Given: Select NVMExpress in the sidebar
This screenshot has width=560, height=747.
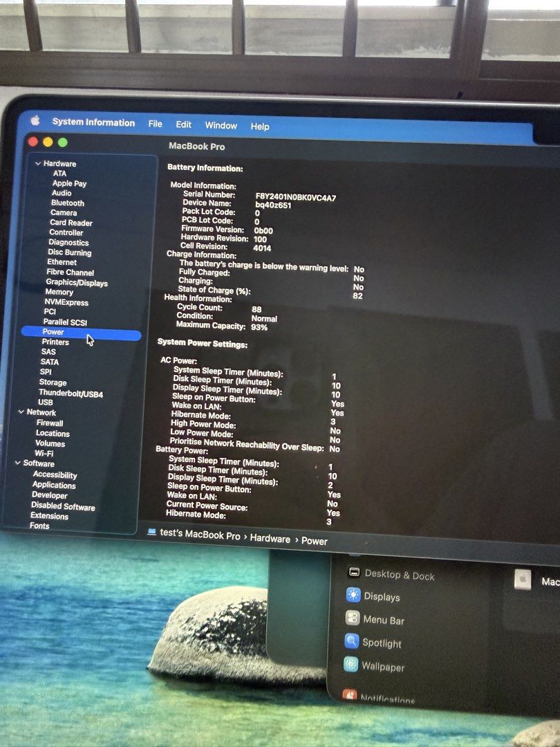Looking at the screenshot, I should [66, 302].
